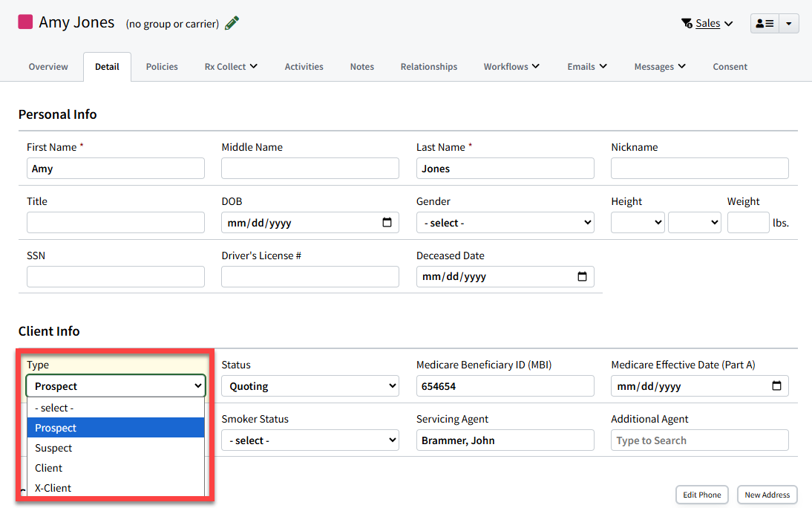812x508 pixels.
Task: Click the pink contact color square
Action: (x=25, y=22)
